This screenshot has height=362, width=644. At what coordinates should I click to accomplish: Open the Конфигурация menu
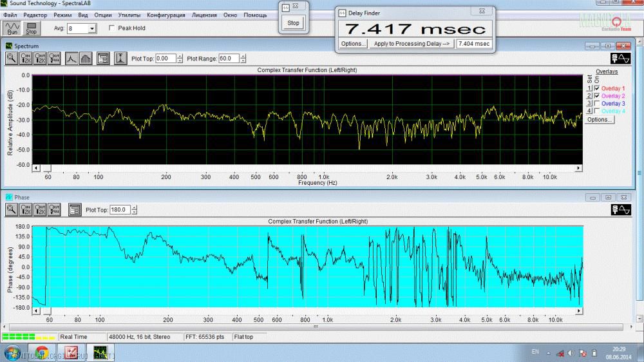coord(166,15)
